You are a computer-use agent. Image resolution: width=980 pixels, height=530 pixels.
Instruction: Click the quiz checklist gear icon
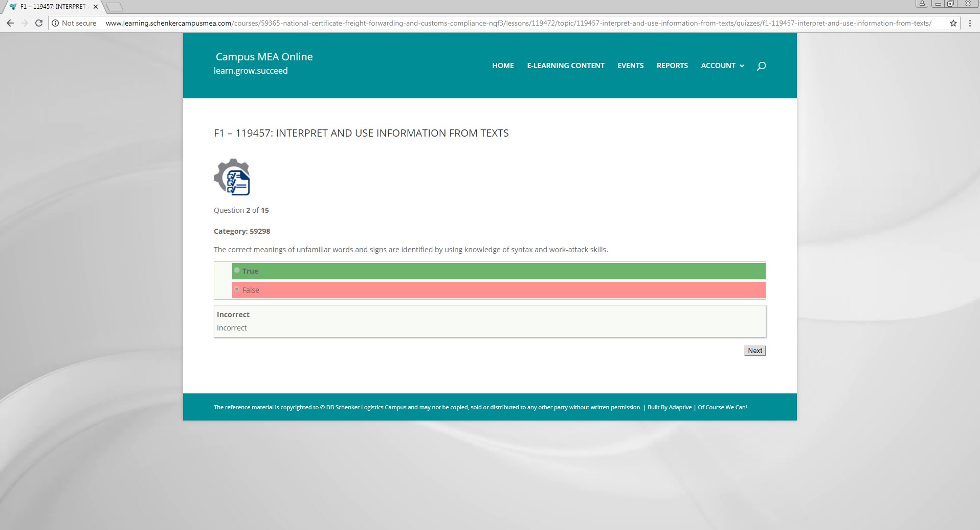pos(232,177)
